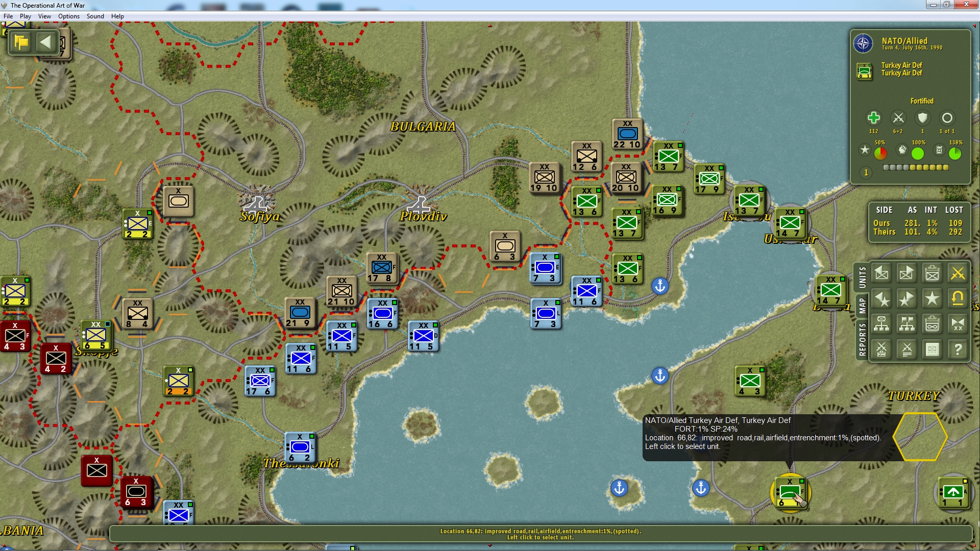Click the NATO compass emblem
Viewport: 980px width, 551px height.
click(863, 43)
